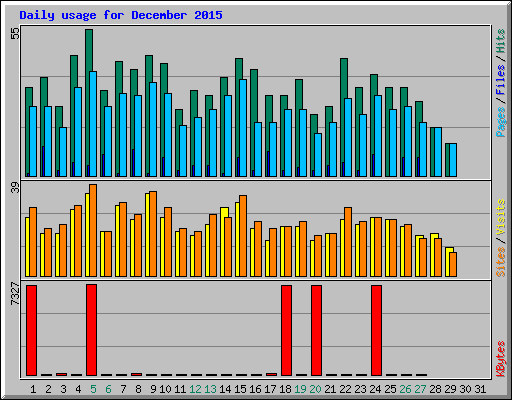Click day label '10' on the x-axis

click(x=165, y=389)
